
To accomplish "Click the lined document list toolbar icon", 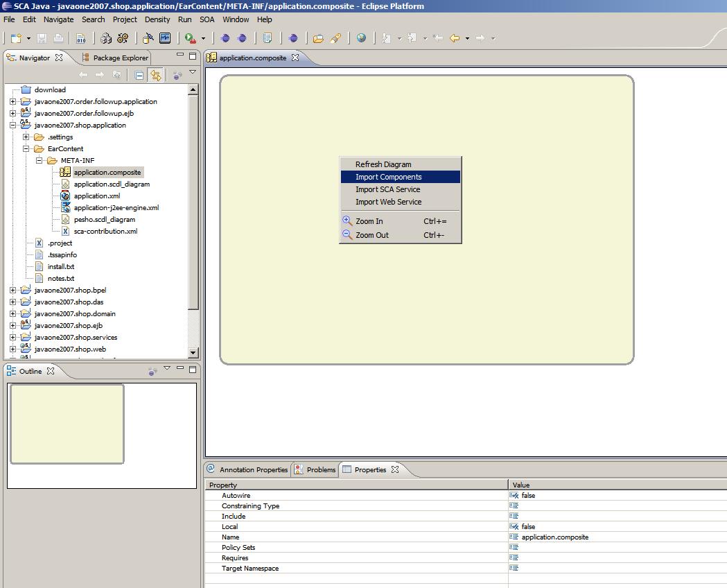I will coord(268,38).
